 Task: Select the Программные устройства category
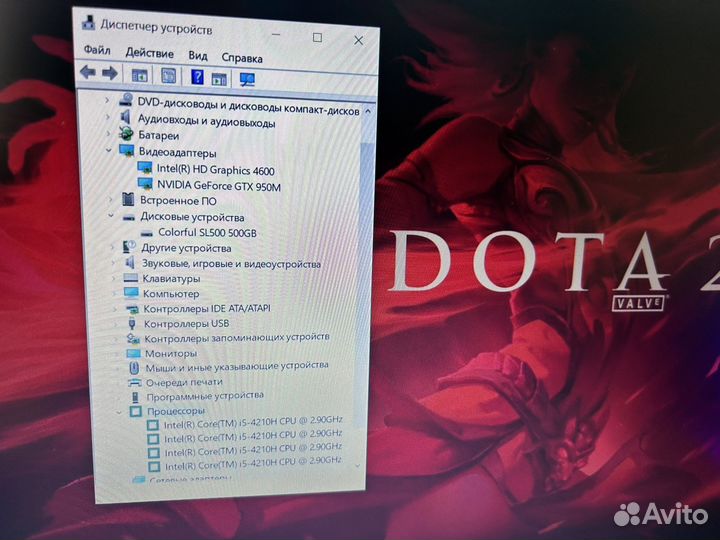205,396
